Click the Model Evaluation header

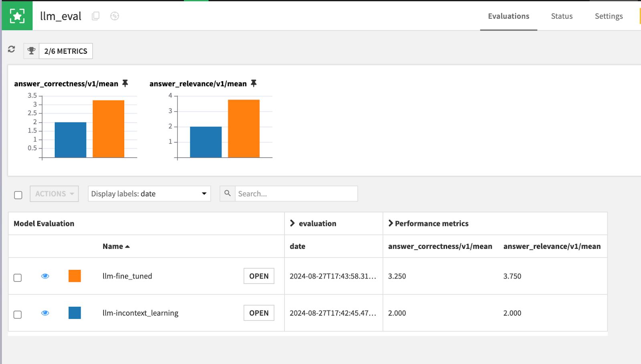point(44,223)
